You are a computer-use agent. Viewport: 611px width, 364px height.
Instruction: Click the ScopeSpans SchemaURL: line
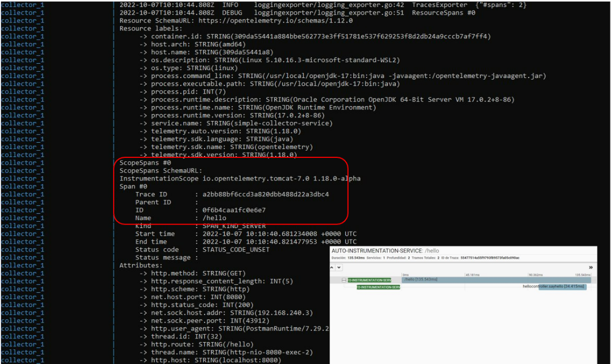(x=161, y=170)
